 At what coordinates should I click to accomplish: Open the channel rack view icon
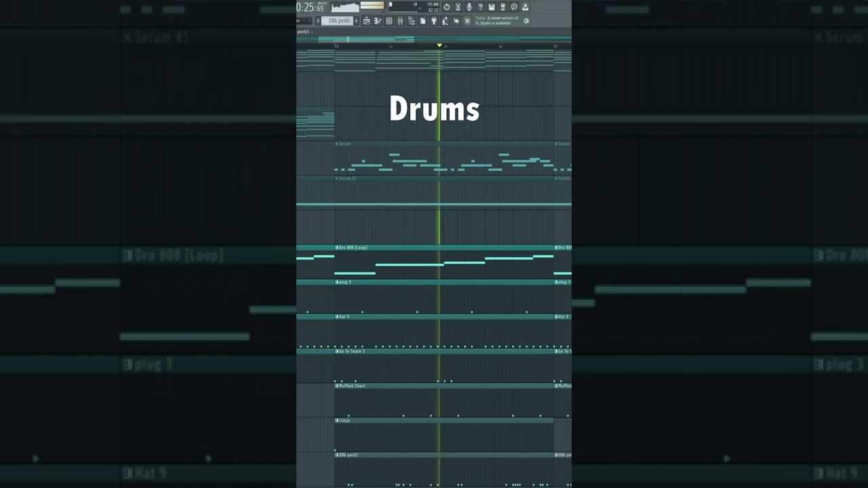389,21
